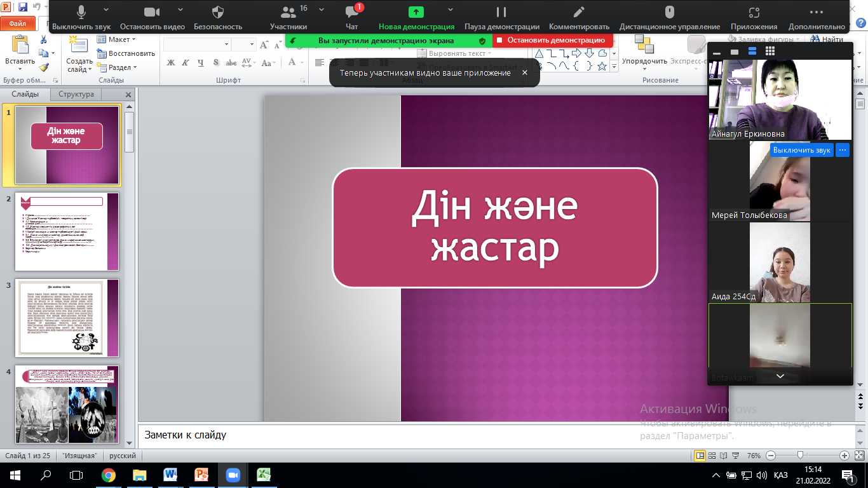Switch to Структура outline tab
This screenshot has width=868, height=488.
point(76,94)
